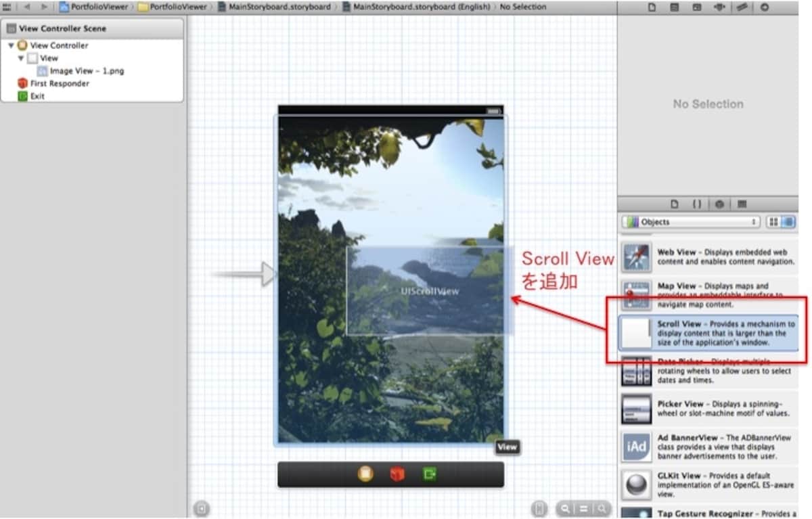The height and width of the screenshot is (519, 812).
Task: Collapse the View Controller tree node
Action: [12, 46]
